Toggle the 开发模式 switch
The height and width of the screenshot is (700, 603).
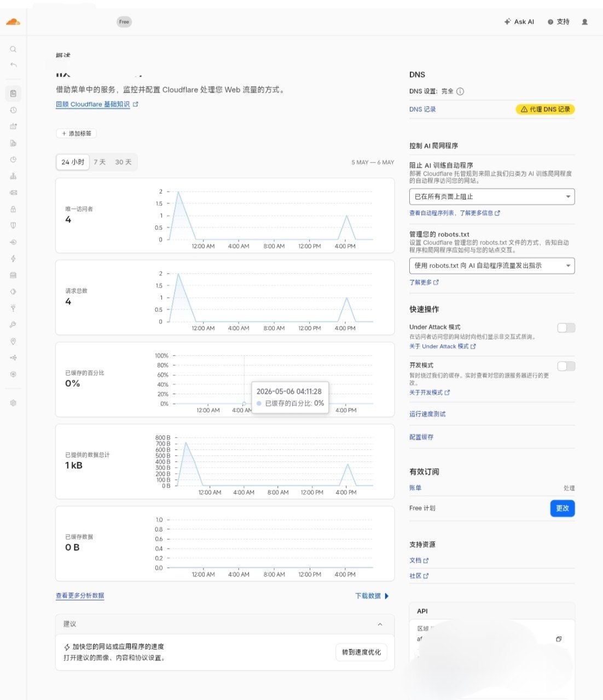pyautogui.click(x=566, y=366)
